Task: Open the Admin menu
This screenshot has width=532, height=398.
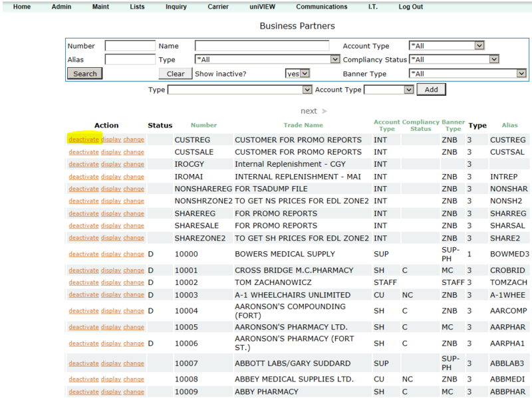Action: click(x=61, y=7)
